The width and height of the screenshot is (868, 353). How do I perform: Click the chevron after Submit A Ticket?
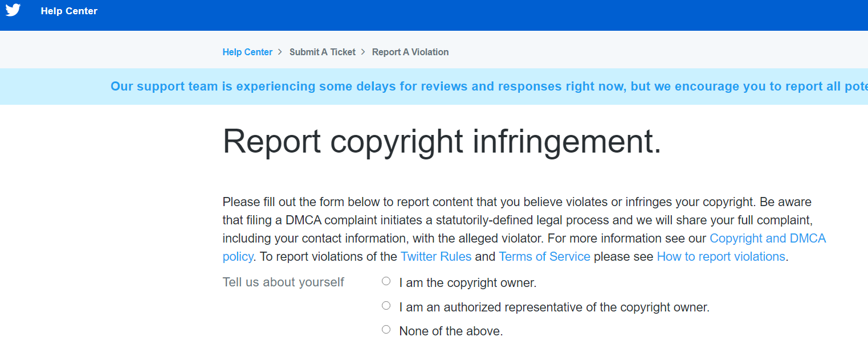(x=363, y=52)
